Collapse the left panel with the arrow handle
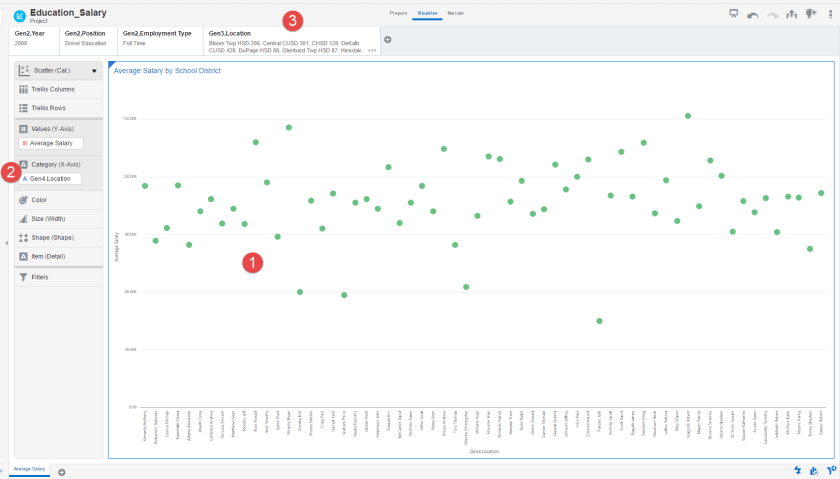Image resolution: width=840 pixels, height=479 pixels. click(x=7, y=243)
